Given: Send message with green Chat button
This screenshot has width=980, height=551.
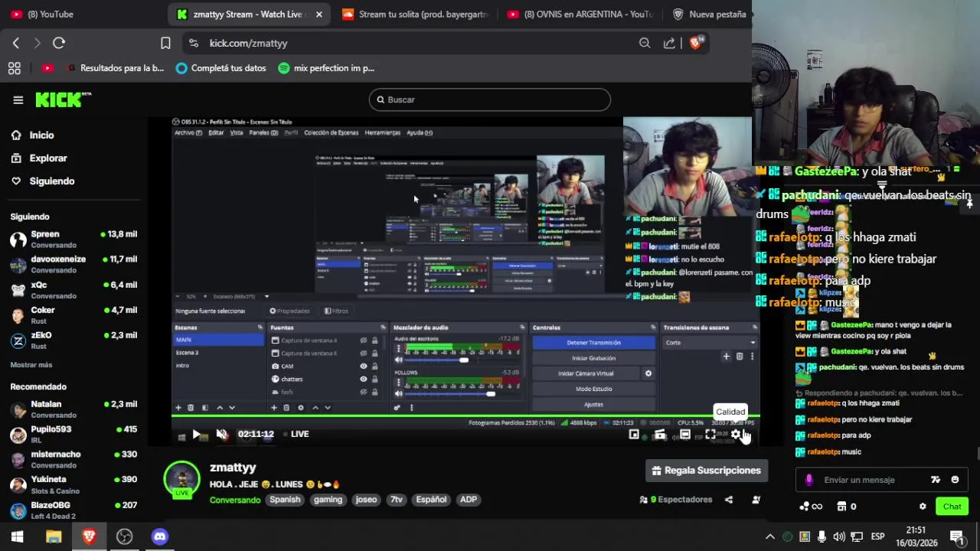Looking at the screenshot, I should (x=952, y=507).
